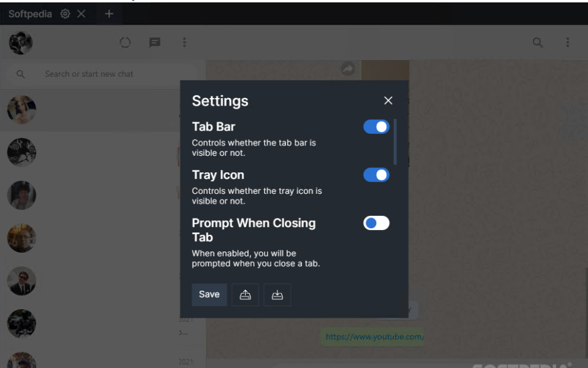Import settings with download tray icon
The image size is (588, 368).
(x=277, y=295)
